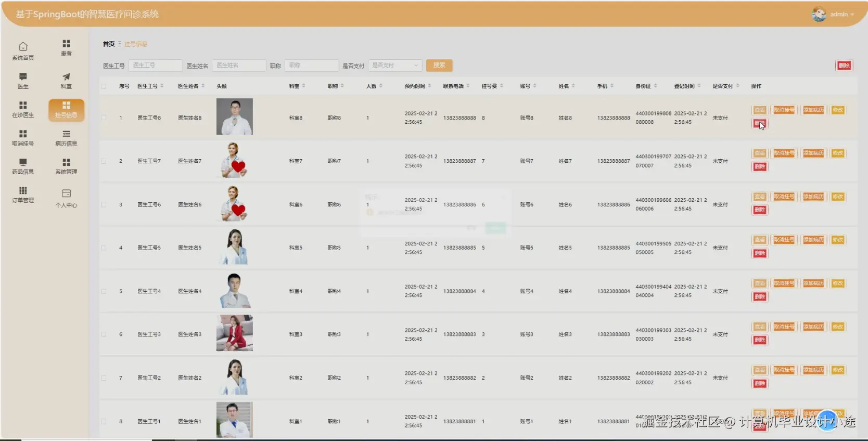This screenshot has width=868, height=441.
Task: Sort by 联系电话 column arrows
Action: point(468,86)
